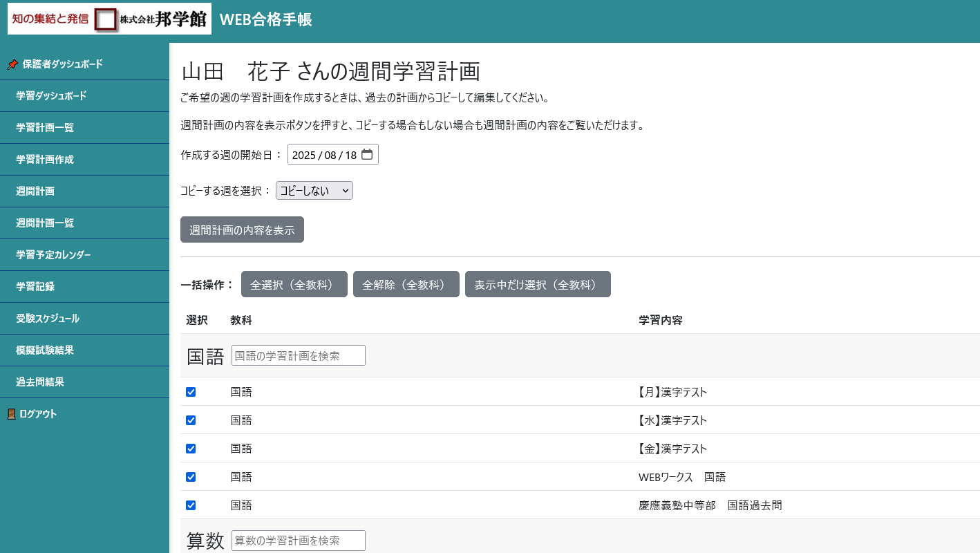The height and width of the screenshot is (553, 980).
Task: Click the door icon beside ログアウト
Action: coord(11,414)
